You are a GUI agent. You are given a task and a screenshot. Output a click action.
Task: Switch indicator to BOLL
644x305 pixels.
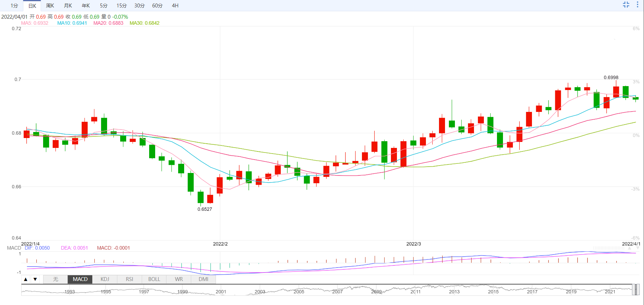coord(154,279)
